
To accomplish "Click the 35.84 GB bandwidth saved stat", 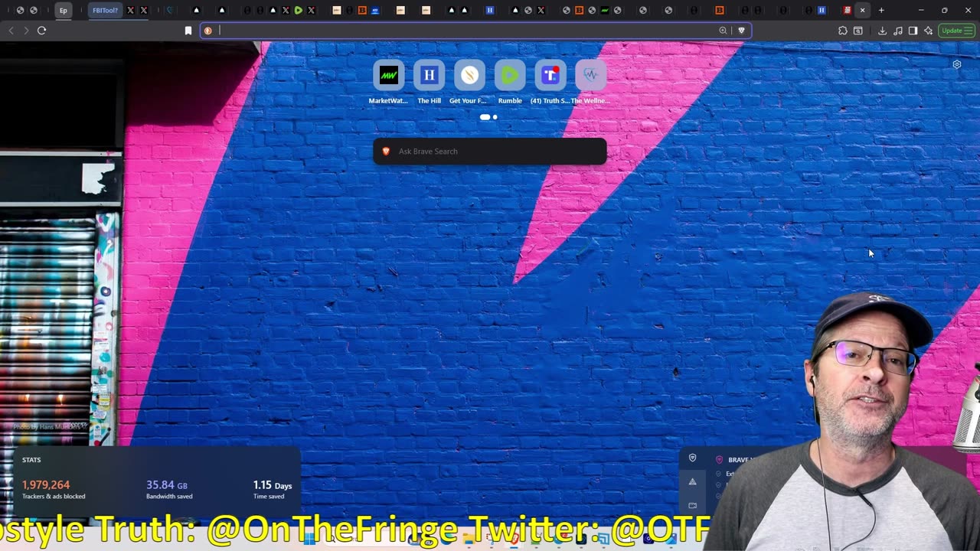I will click(169, 489).
